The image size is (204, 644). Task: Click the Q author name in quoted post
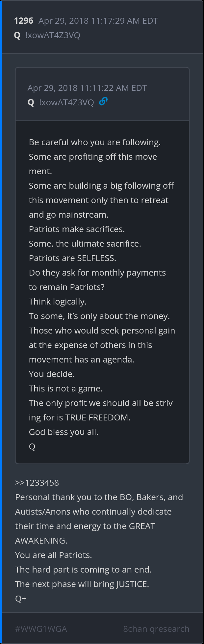point(31,103)
